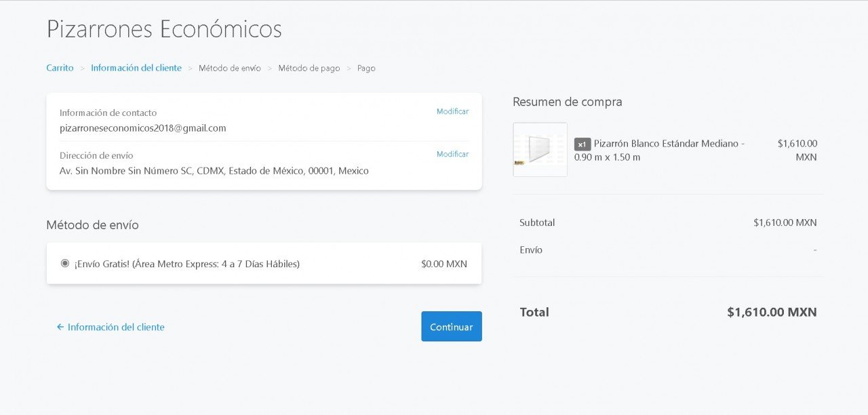
Task: Click the chevron after Carrito breadcrumb
Action: [83, 68]
